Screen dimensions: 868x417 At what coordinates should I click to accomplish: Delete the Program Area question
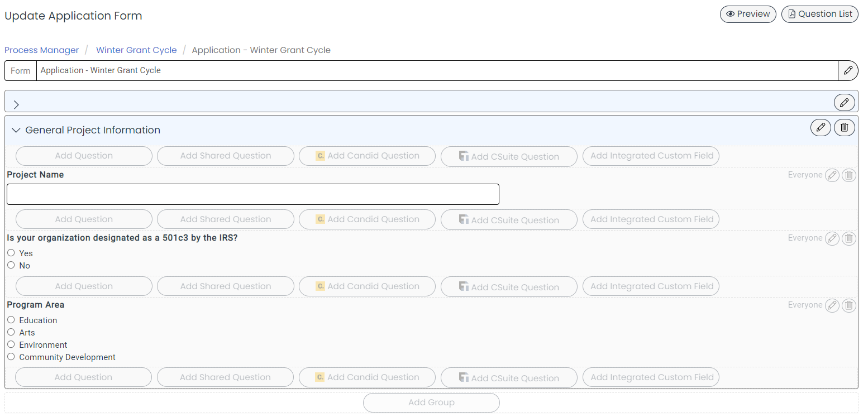point(848,305)
